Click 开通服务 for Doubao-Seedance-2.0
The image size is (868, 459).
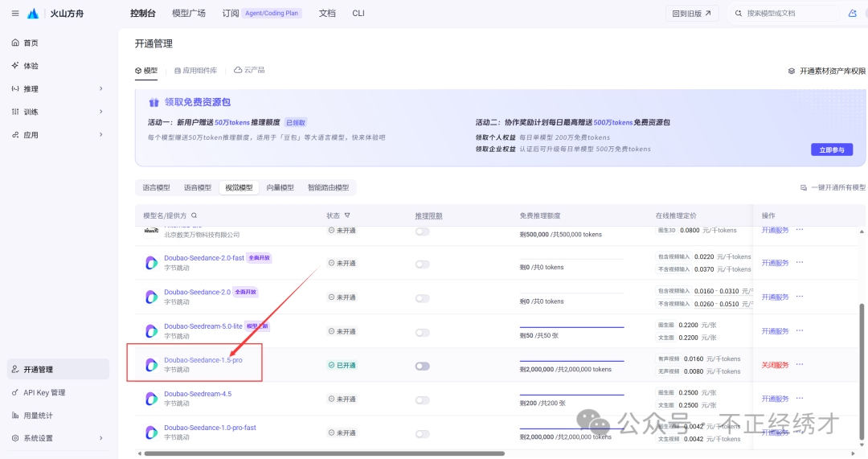775,297
